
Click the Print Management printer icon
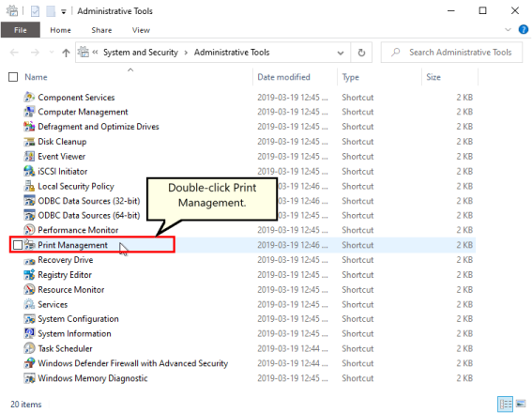30,245
